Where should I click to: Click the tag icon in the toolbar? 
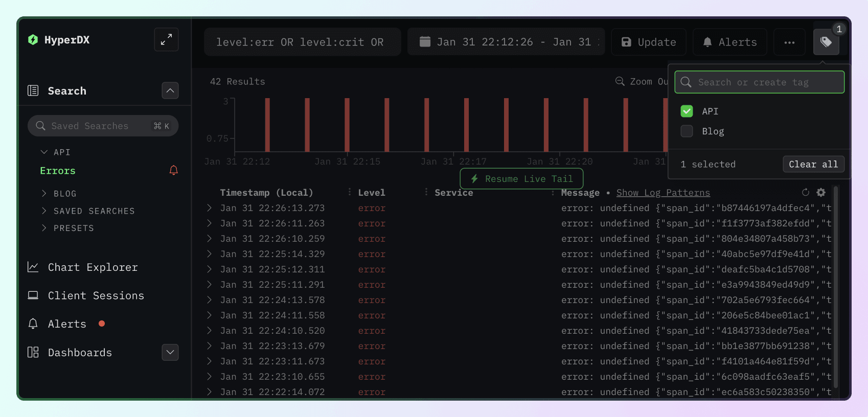pyautogui.click(x=826, y=42)
